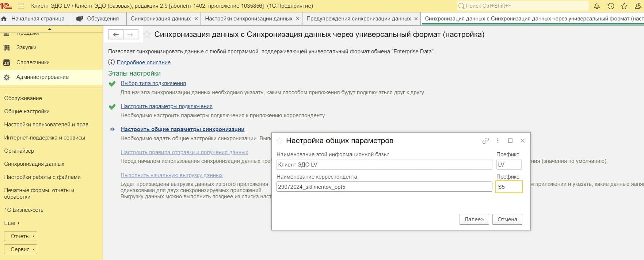Open the hamburger main menu icon
The height and width of the screenshot is (260, 644).
point(21,6)
